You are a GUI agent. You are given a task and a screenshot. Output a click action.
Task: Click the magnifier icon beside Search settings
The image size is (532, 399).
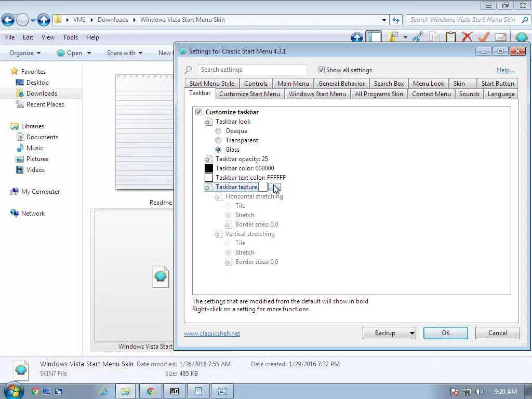pyautogui.click(x=188, y=70)
